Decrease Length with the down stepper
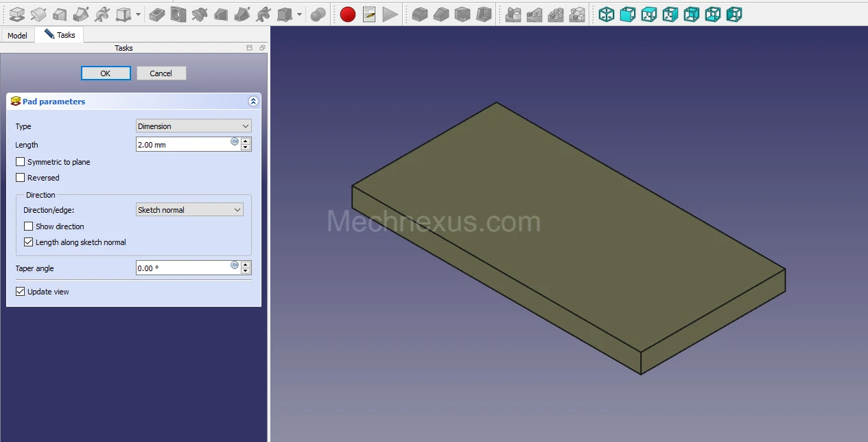The height and width of the screenshot is (442, 868). point(246,148)
